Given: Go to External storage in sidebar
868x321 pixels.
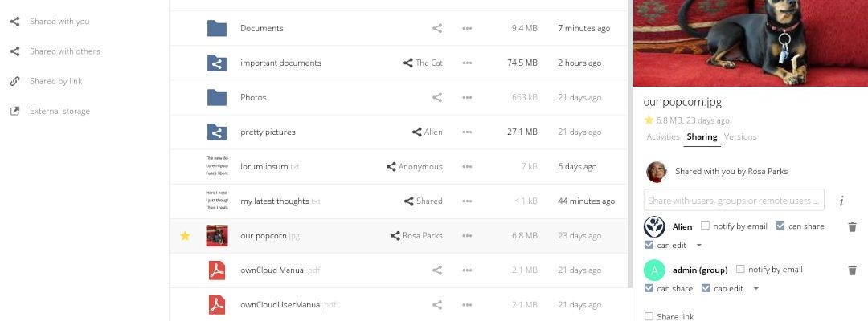Looking at the screenshot, I should (59, 112).
